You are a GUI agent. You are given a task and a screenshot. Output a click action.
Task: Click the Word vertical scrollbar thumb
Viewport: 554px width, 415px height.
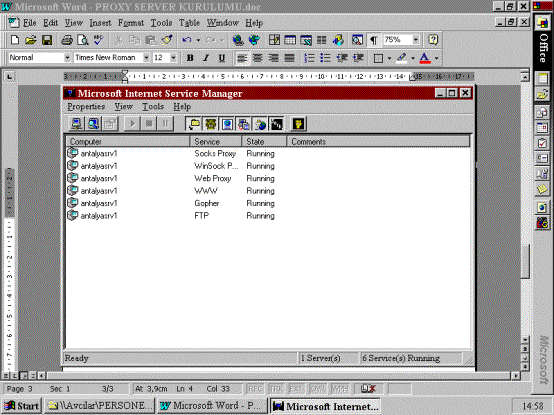tap(525, 261)
